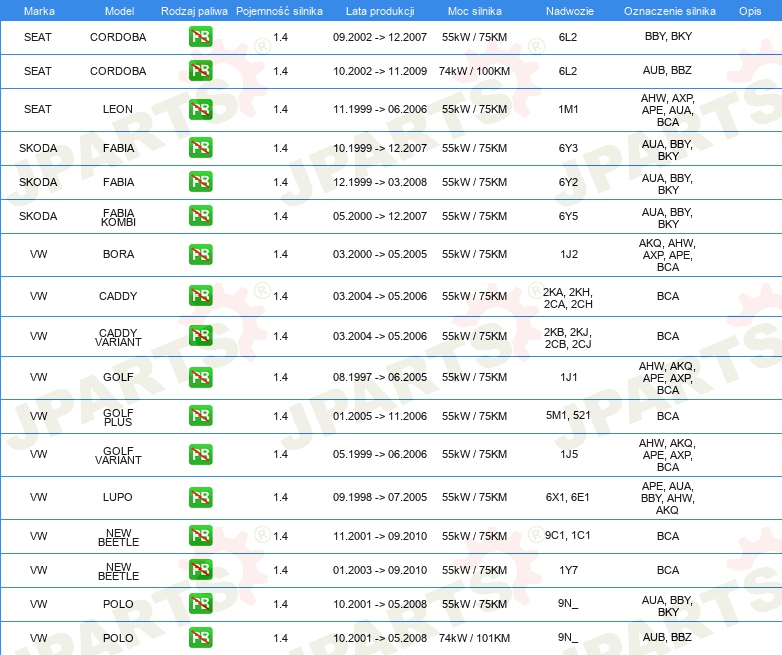Click fuel icon in CADDY VARIANT row
Screen dimensions: 782x655
click(x=200, y=335)
